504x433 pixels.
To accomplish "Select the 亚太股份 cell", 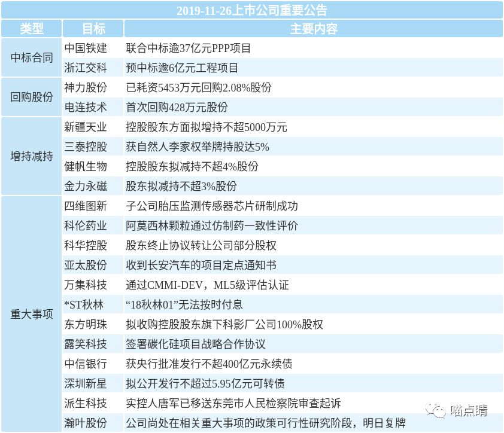I will (x=93, y=265).
